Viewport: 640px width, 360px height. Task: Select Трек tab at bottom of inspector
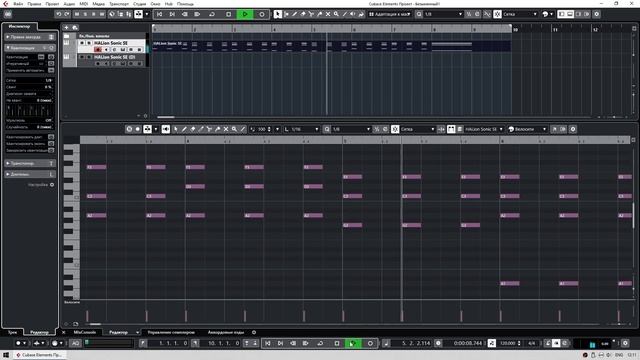click(12, 332)
